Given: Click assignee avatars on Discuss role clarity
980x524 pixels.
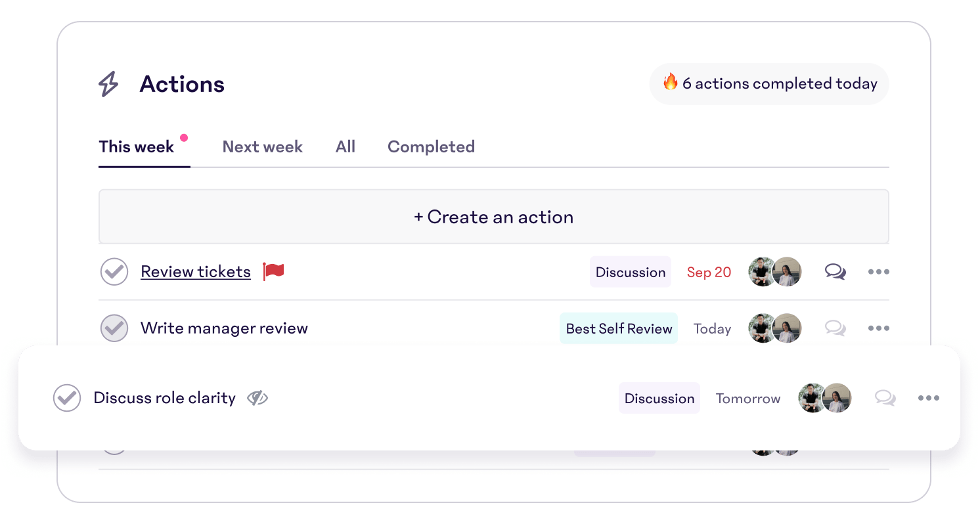Looking at the screenshot, I should pos(824,398).
